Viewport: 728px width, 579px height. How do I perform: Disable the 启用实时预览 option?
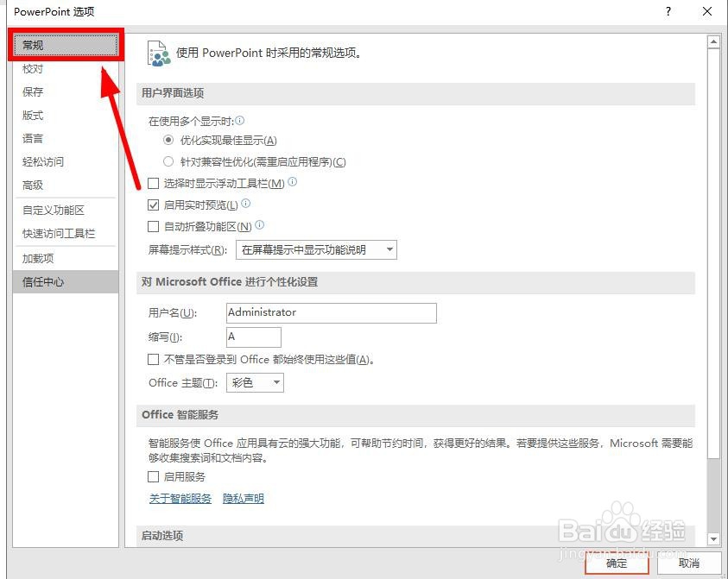153,205
